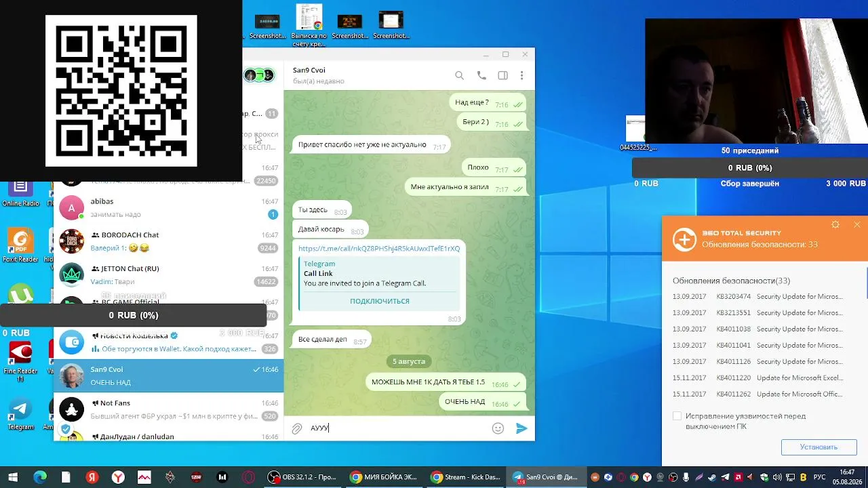868x488 pixels.
Task: Open the ДанЛудан / danludan channel
Action: tap(169, 434)
